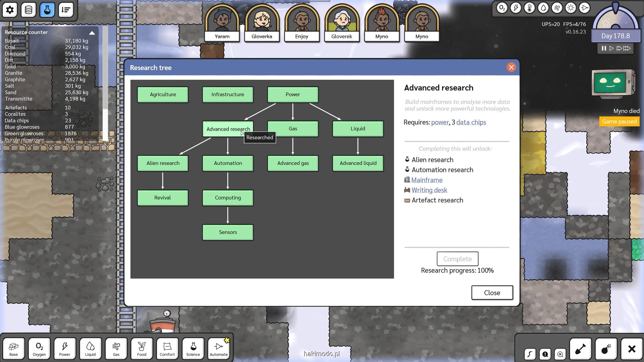This screenshot has width=644, height=362.
Task: Follow the Mainframe link
Action: click(427, 180)
